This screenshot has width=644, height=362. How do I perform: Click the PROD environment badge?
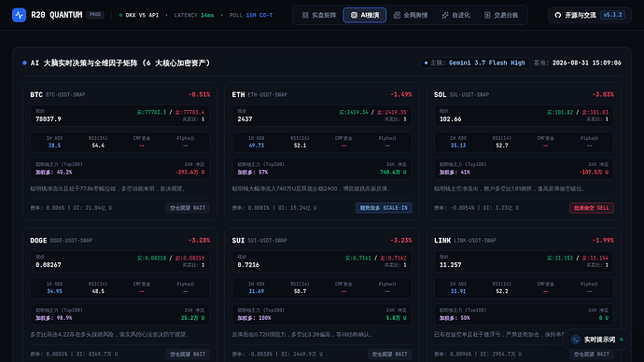pyautogui.click(x=95, y=15)
